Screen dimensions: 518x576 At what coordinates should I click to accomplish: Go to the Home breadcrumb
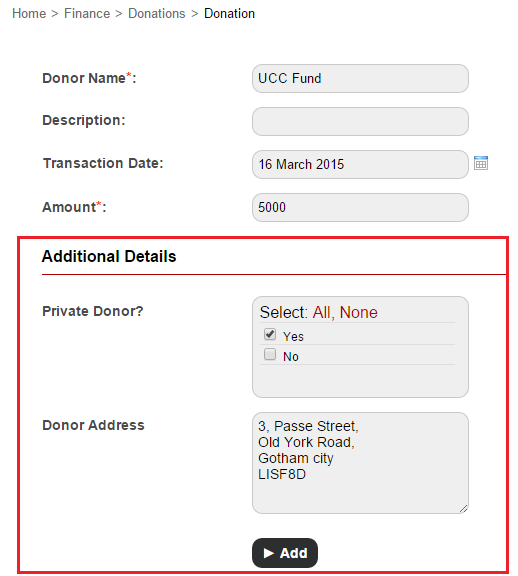29,14
